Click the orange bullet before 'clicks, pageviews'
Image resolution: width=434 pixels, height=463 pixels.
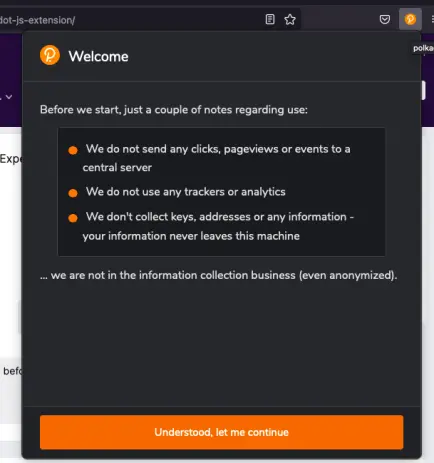click(73, 150)
